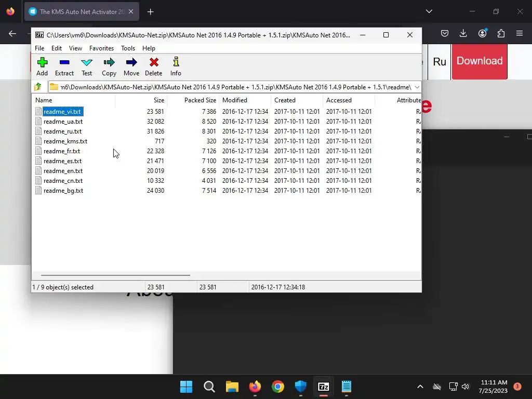Sort by Size column header
532x399 pixels.
pyautogui.click(x=141, y=100)
